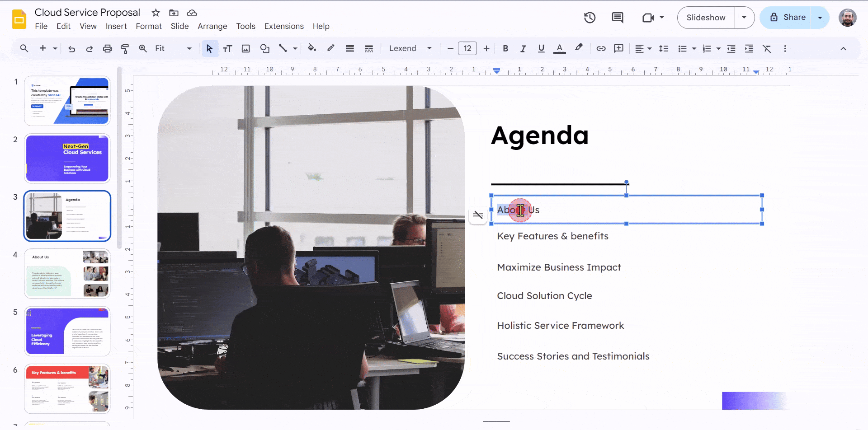Select slide 5 thumbnail in the filmstrip
Screen dimensions: 868x430
(x=67, y=331)
